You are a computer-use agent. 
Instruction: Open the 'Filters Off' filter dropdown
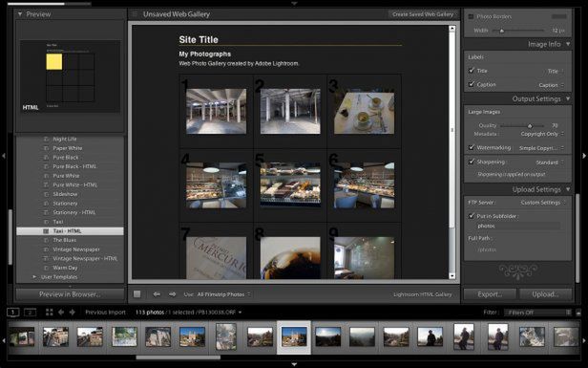click(x=537, y=313)
